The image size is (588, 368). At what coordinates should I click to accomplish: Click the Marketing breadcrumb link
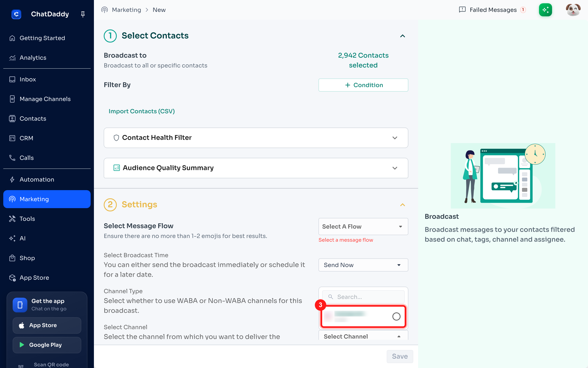point(126,10)
